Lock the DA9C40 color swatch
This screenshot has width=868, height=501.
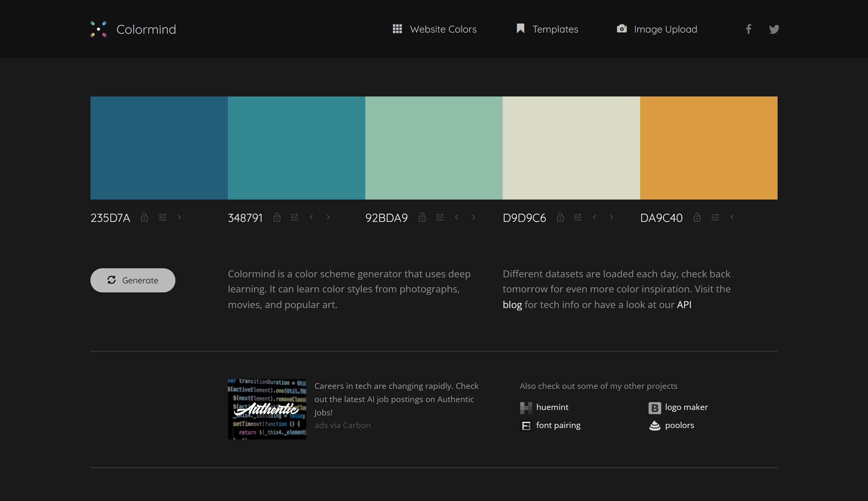click(x=697, y=217)
